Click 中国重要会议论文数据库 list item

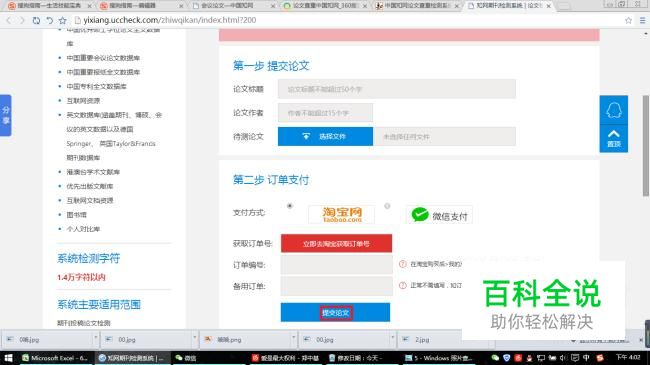[103, 58]
